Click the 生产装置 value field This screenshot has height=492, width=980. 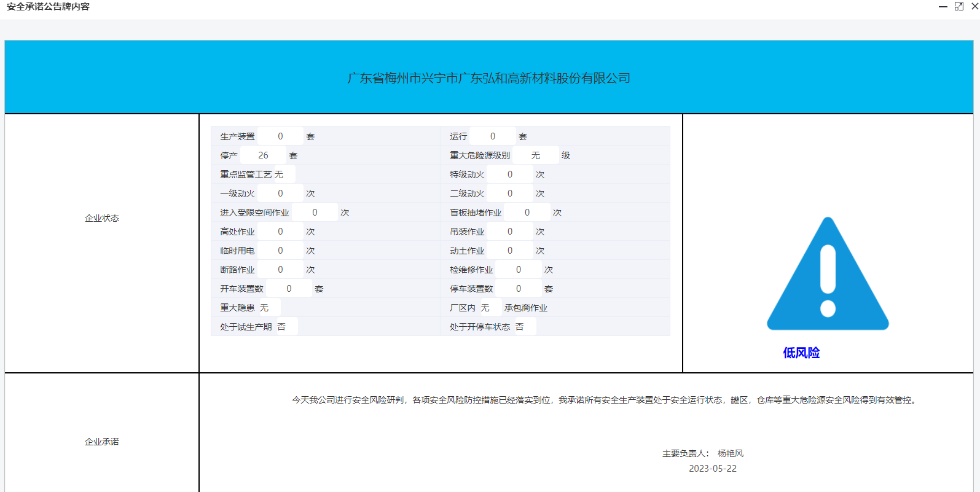point(280,136)
